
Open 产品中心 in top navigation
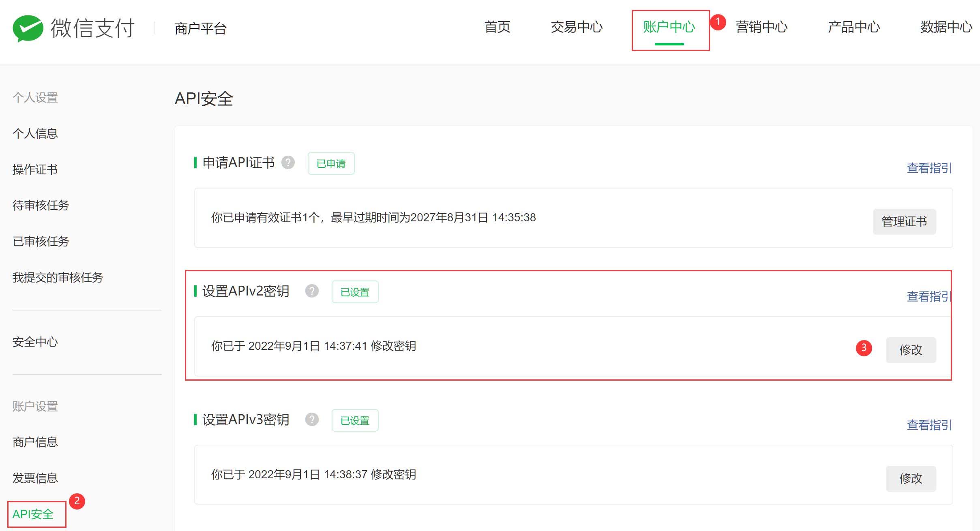tap(853, 27)
